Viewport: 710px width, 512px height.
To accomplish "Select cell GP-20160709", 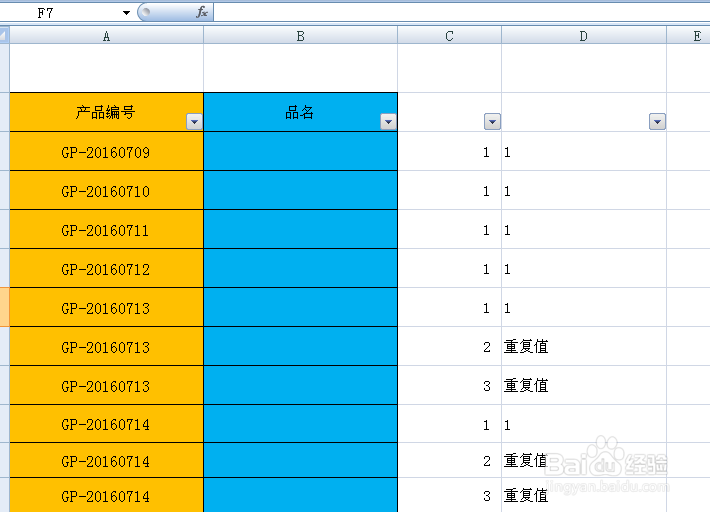I will pos(106,152).
